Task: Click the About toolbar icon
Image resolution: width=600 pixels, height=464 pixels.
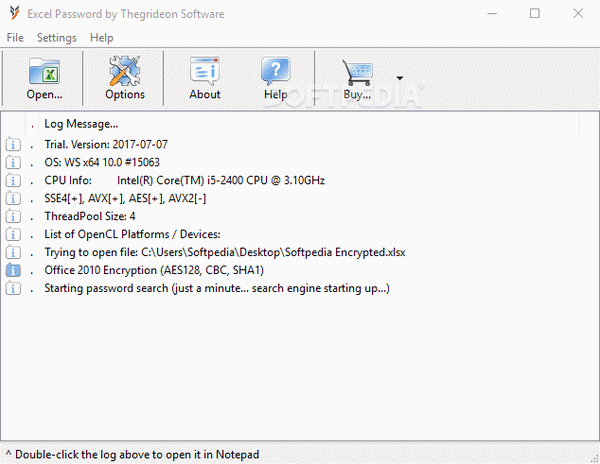Action: pos(205,71)
